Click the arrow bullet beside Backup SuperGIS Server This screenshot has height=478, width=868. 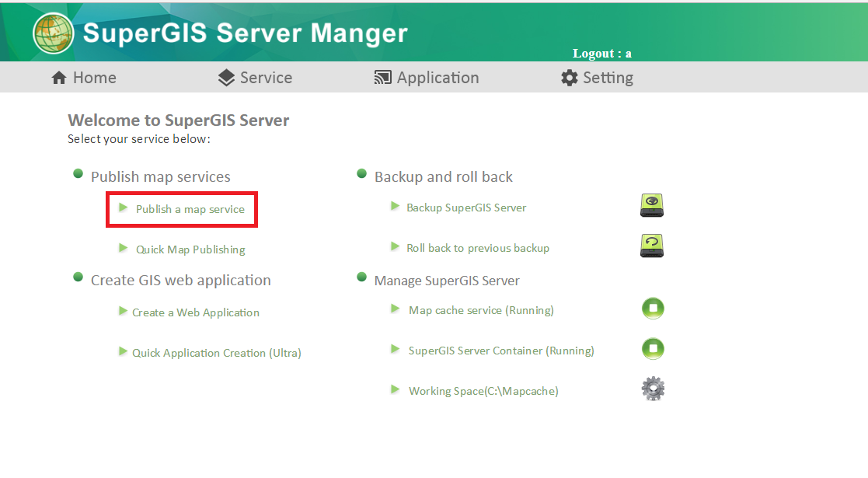click(395, 206)
